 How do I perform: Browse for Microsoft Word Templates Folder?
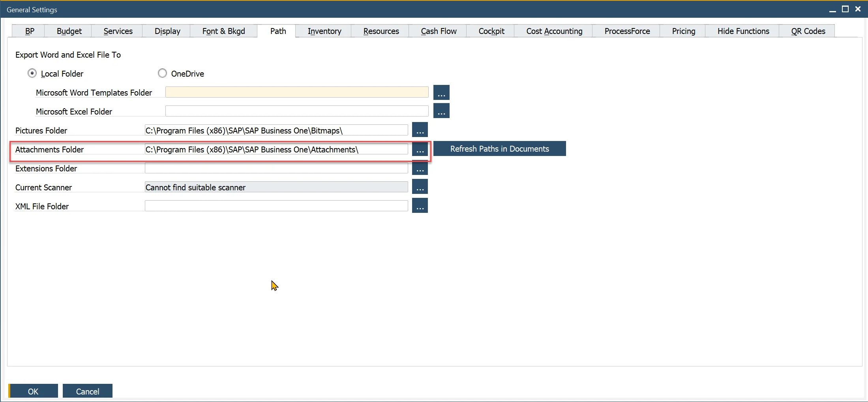[441, 93]
